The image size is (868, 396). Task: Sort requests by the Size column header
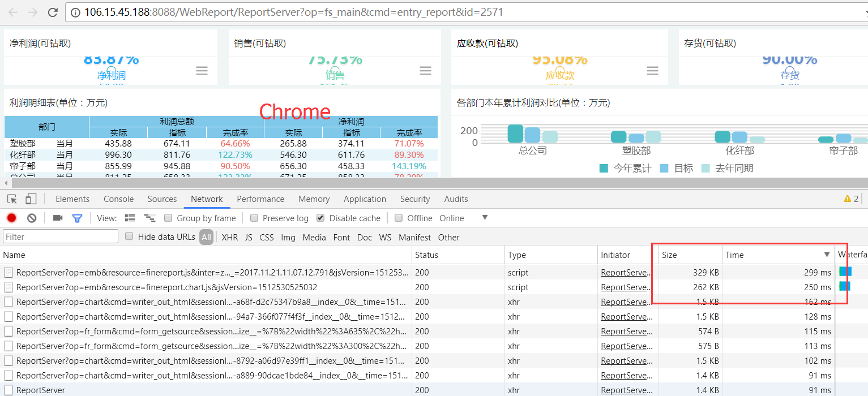[x=690, y=255]
